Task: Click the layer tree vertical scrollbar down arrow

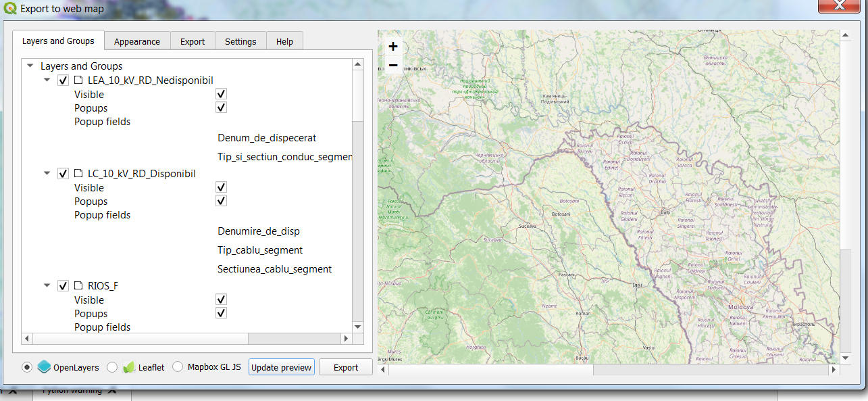Action: tap(358, 327)
